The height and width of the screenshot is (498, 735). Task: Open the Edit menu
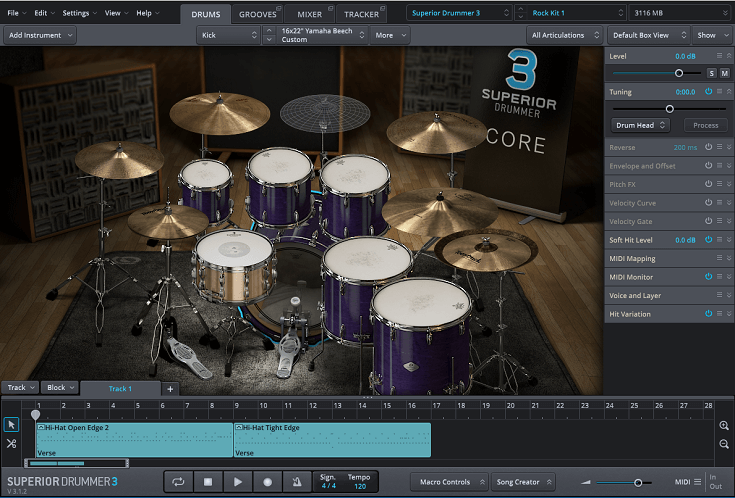click(x=44, y=13)
